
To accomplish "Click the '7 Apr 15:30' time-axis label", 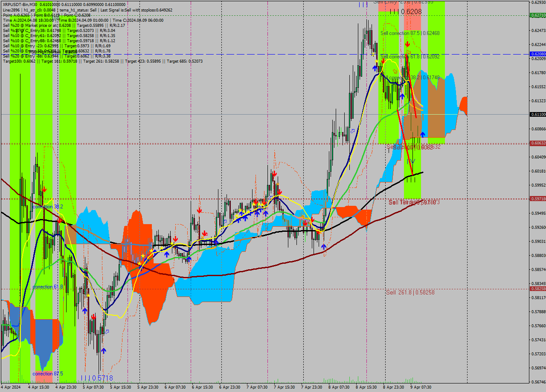I will (284, 387).
